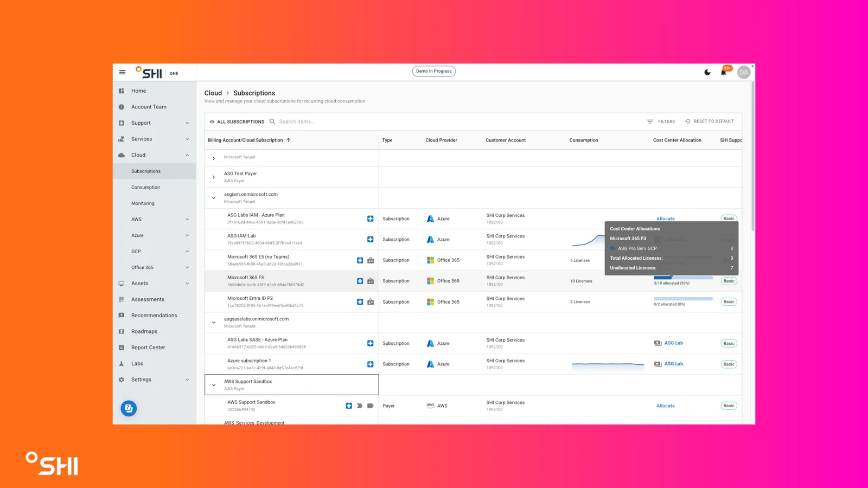Collapse the AWS Support Sandbox payer group
This screenshot has width=868, height=488.
(x=214, y=385)
